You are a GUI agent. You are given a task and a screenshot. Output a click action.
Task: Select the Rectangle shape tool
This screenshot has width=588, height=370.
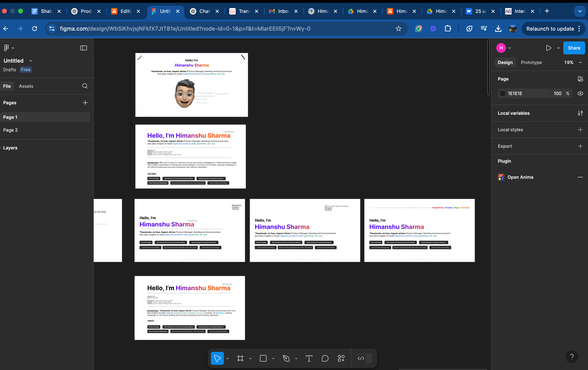[263, 359]
